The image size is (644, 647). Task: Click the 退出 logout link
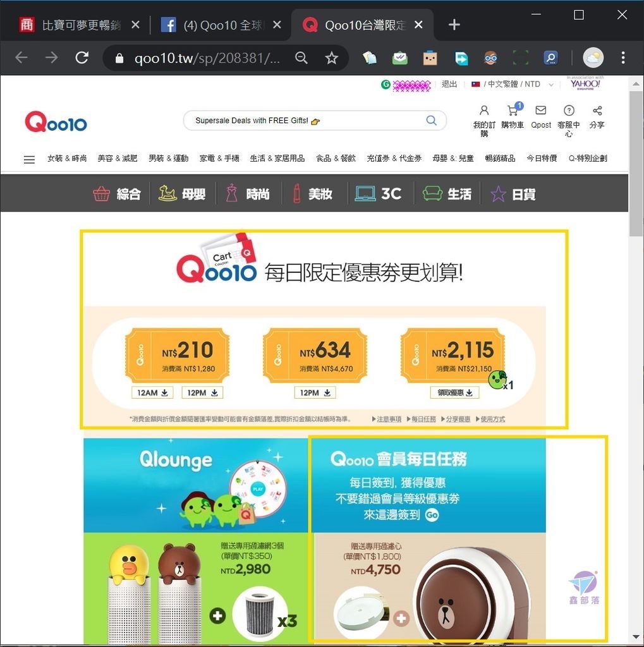[449, 84]
